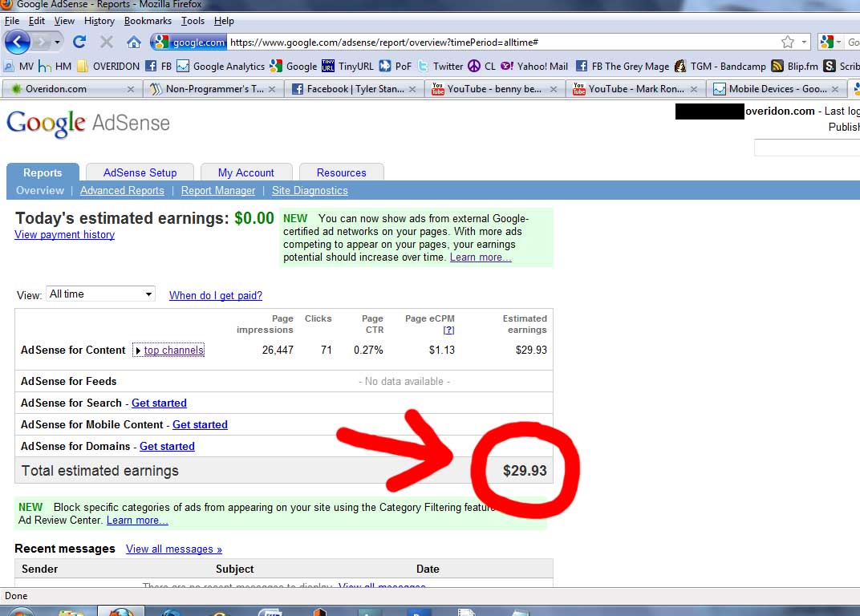This screenshot has width=860, height=616.
Task: Open the Blip.fm bookmark
Action: coord(795,67)
